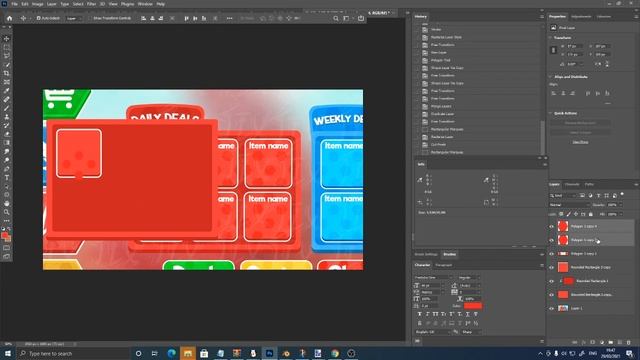Switch to the Channels tab
Image resolution: width=640 pixels, height=360 pixels.
(571, 184)
